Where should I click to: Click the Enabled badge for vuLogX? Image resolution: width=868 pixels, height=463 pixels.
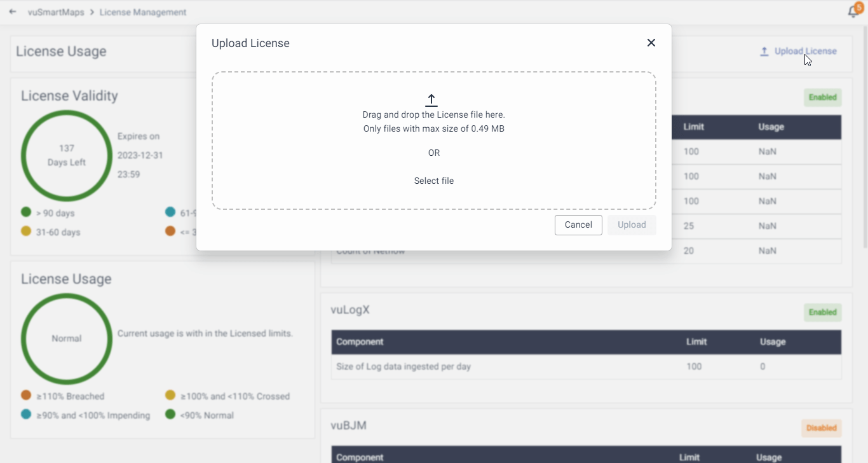[822, 312]
